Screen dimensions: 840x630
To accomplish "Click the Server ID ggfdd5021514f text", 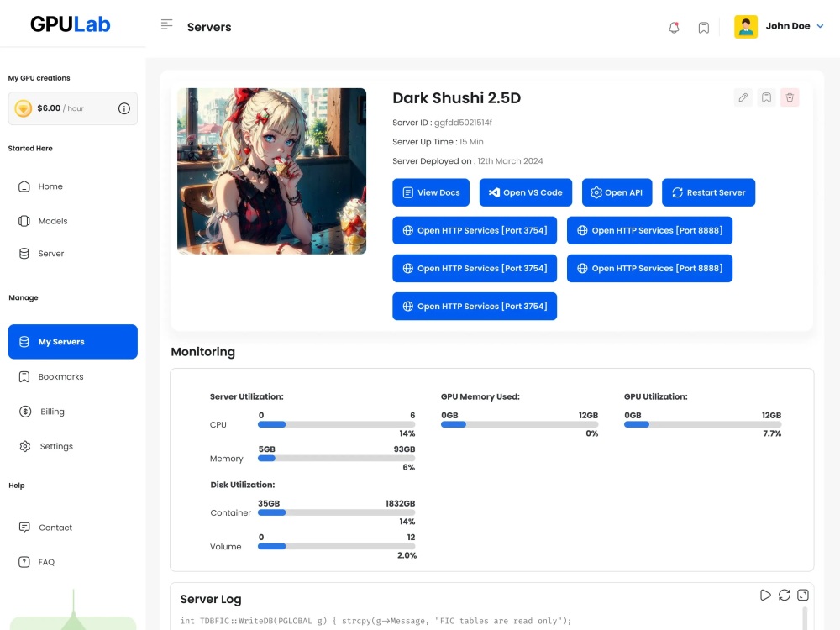I will pos(442,123).
